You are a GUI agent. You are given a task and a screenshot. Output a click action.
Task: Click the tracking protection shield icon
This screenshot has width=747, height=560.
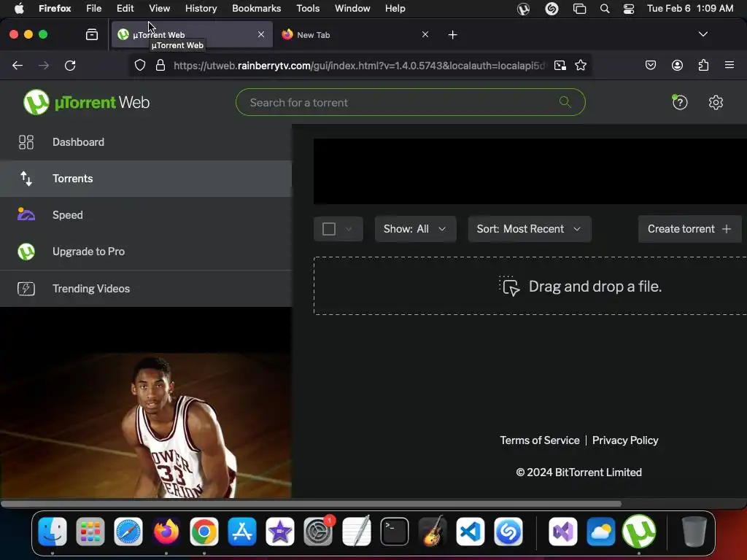click(139, 65)
